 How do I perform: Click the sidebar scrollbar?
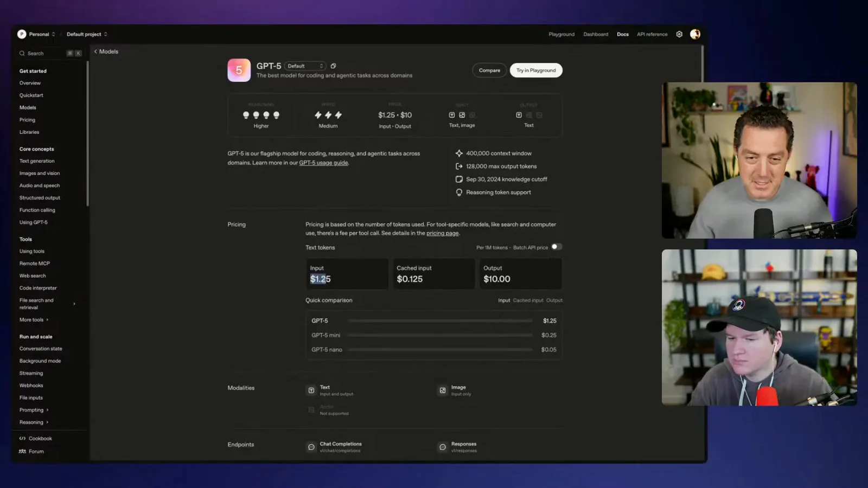click(x=87, y=133)
